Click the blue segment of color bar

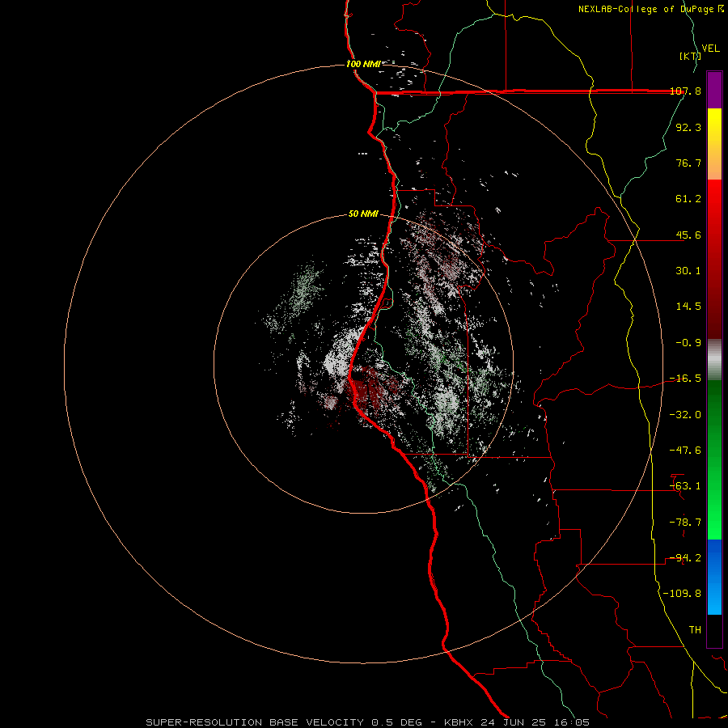point(714,577)
